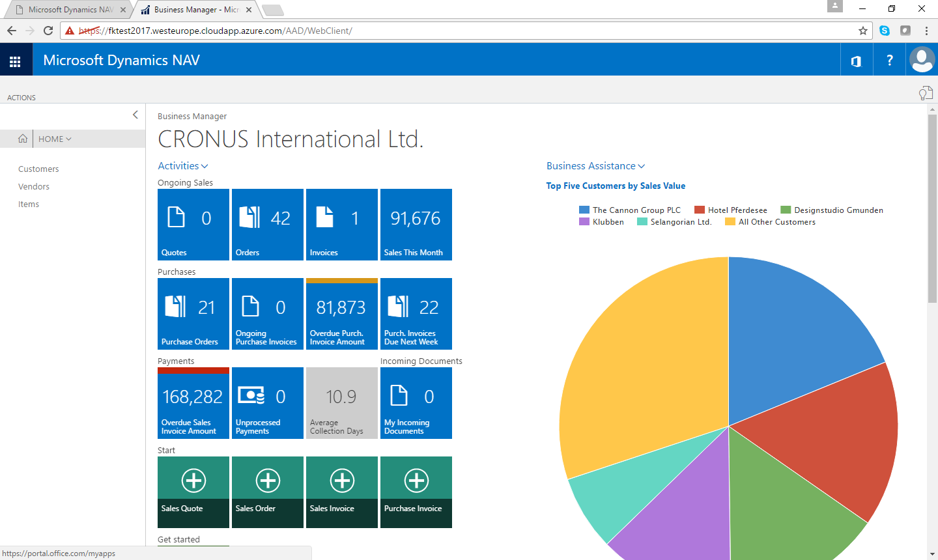Screen dimensions: 938x560
Task: Collapse the left navigation pane chevron
Action: point(135,115)
